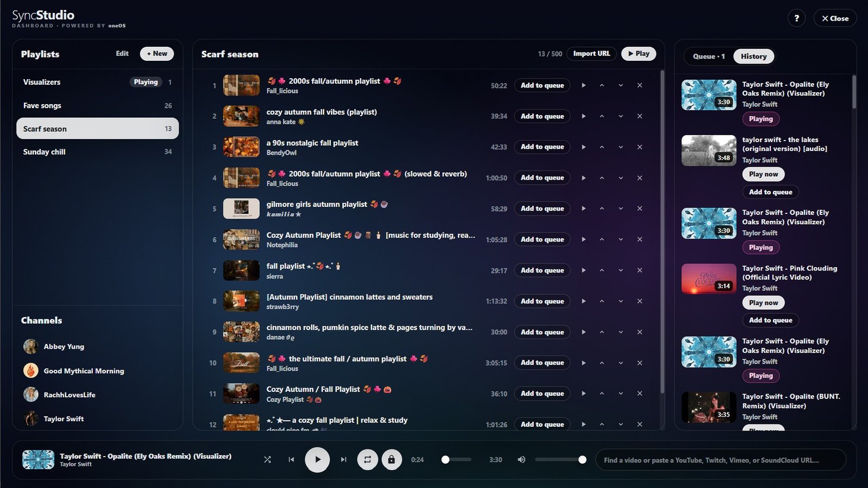Close the SyncStudio dashboard
The height and width of the screenshot is (488, 868).
[835, 18]
